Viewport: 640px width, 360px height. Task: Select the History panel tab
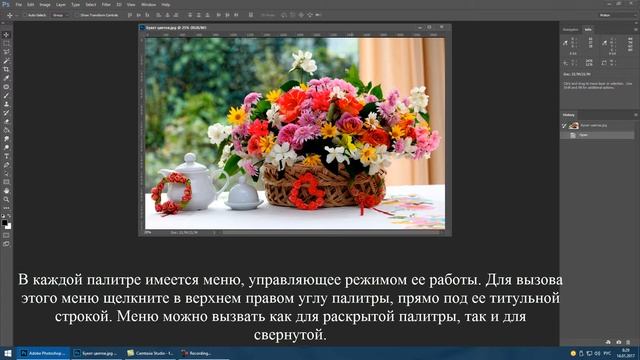pos(569,115)
